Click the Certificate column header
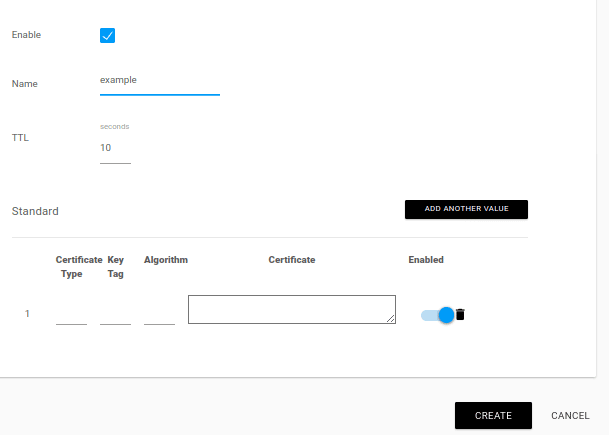Image resolution: width=609 pixels, height=435 pixels. pos(292,260)
